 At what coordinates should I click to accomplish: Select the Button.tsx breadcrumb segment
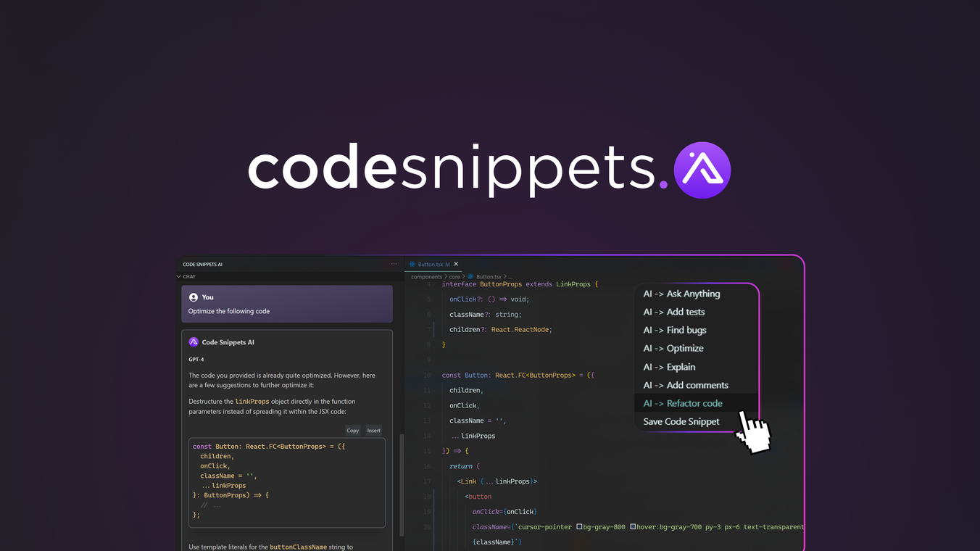(488, 277)
